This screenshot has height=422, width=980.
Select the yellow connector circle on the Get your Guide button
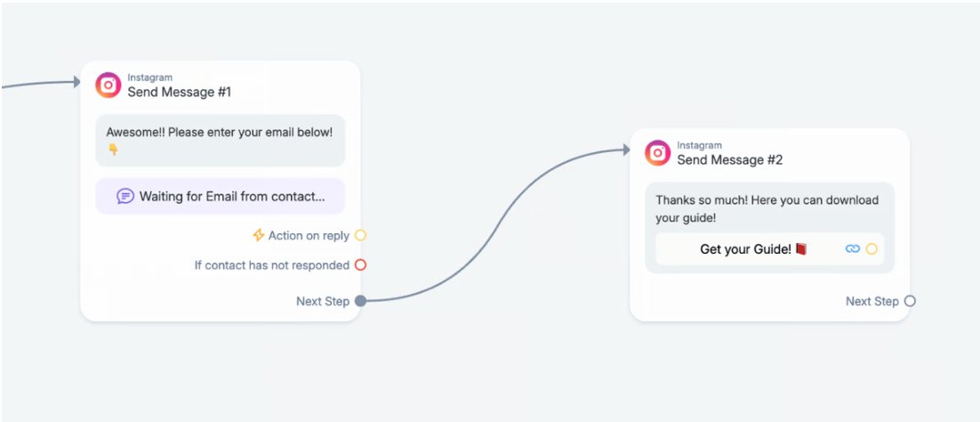coord(872,249)
